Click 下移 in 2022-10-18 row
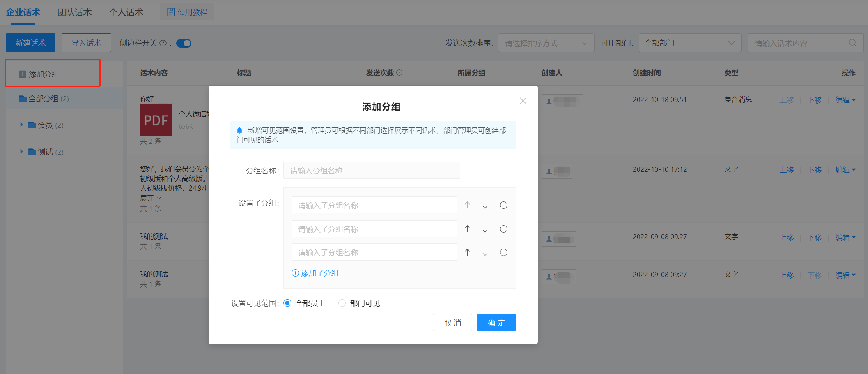 coord(815,100)
